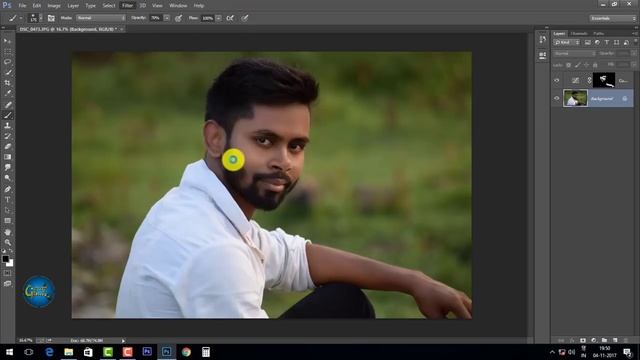Image resolution: width=640 pixels, height=360 pixels.
Task: Open Microsoft Edge from taskbar
Action: click(x=49, y=352)
